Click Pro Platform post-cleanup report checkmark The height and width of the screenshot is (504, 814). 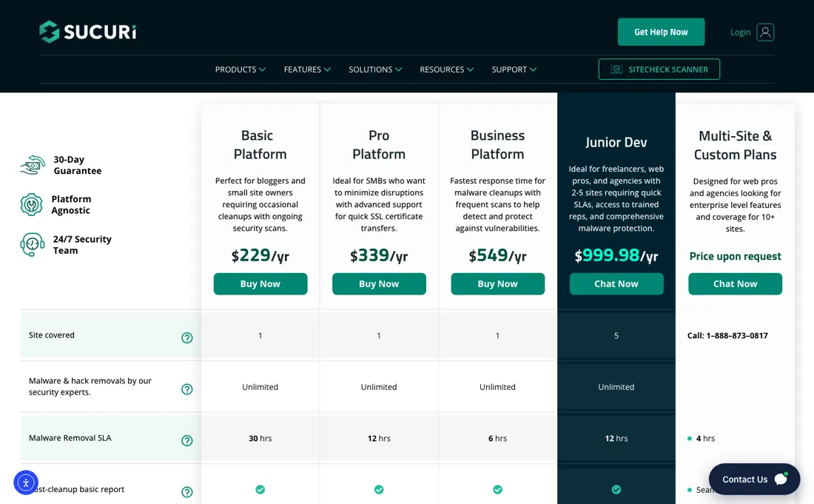pos(379,489)
